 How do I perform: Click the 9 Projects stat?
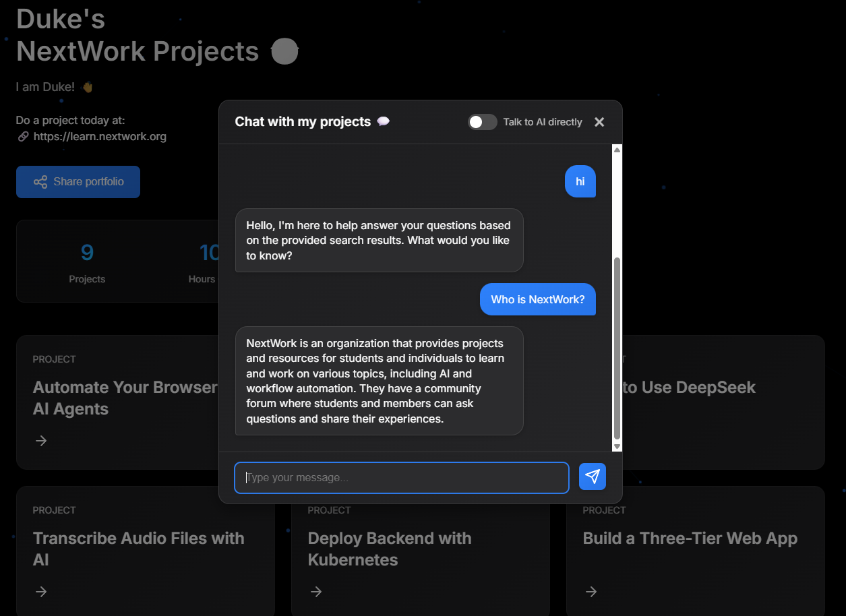(x=87, y=261)
